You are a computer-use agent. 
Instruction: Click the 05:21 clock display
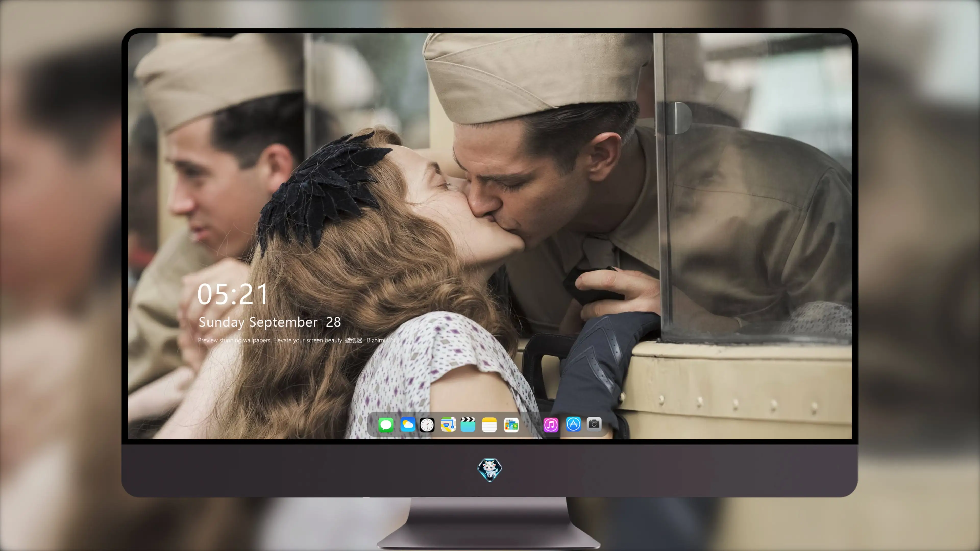pyautogui.click(x=232, y=294)
